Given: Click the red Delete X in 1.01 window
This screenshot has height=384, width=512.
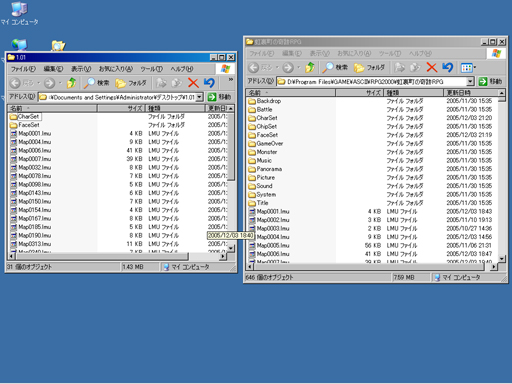Looking at the screenshot, I should 193,83.
